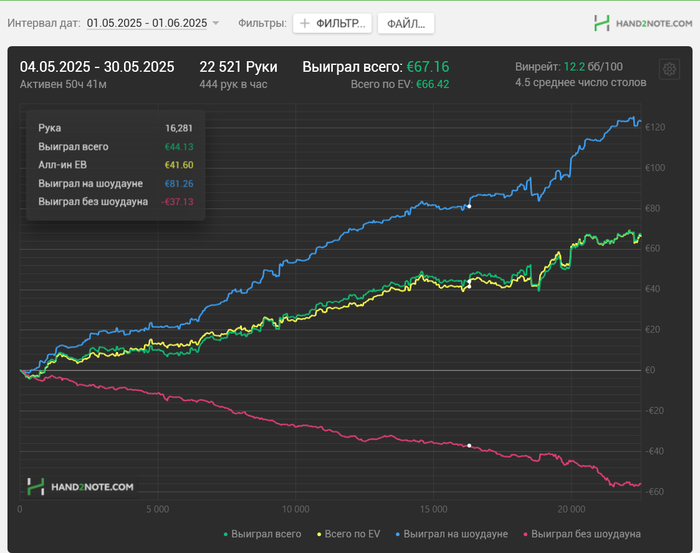The height and width of the screenshot is (553, 700).
Task: Click the white marker on pink non-showdown line
Action: click(469, 445)
